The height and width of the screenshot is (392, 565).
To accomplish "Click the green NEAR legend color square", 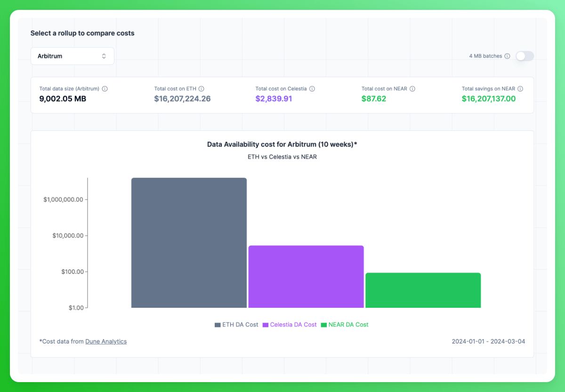I will point(324,325).
